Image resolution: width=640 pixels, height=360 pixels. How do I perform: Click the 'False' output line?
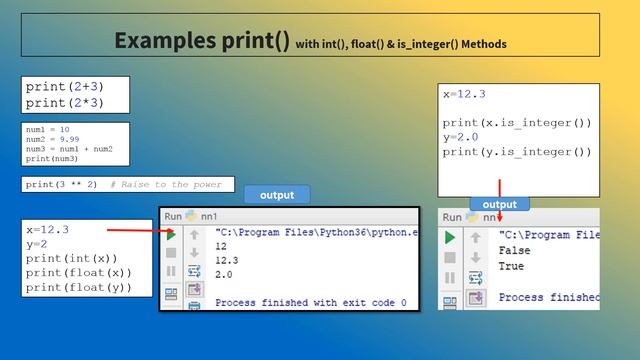click(514, 251)
